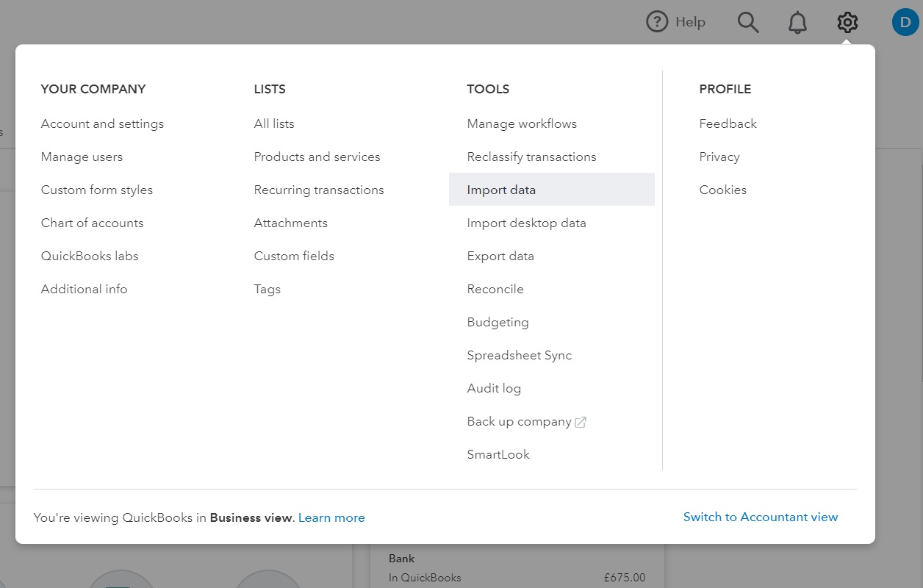923x588 pixels.
Task: Click the Settings gear icon
Action: pyautogui.click(x=847, y=22)
